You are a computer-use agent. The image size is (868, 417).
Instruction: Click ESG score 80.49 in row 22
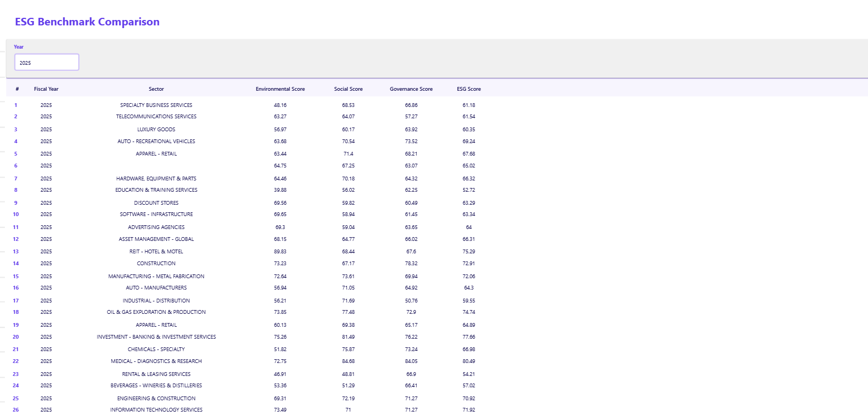click(469, 361)
